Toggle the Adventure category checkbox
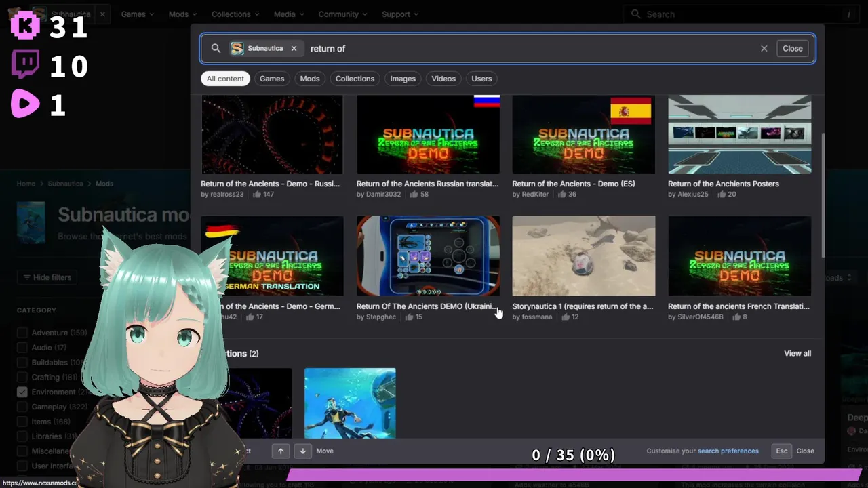The height and width of the screenshot is (488, 868). click(22, 333)
